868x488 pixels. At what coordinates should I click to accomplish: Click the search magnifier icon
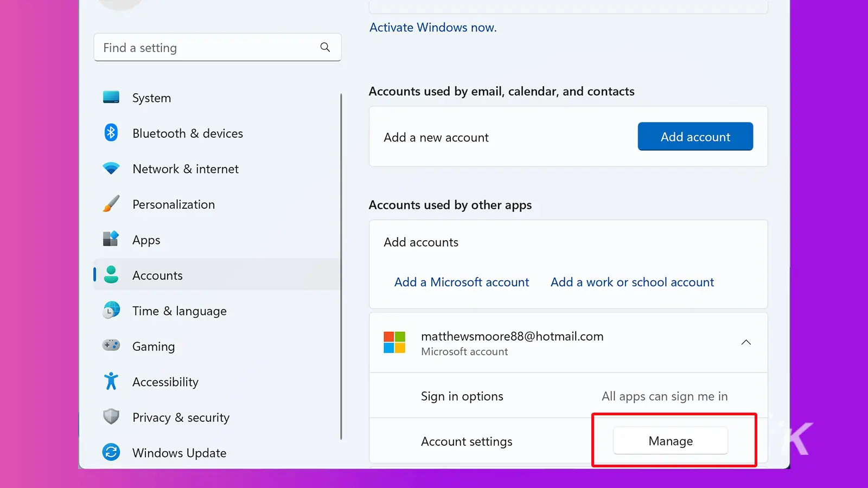(x=325, y=47)
